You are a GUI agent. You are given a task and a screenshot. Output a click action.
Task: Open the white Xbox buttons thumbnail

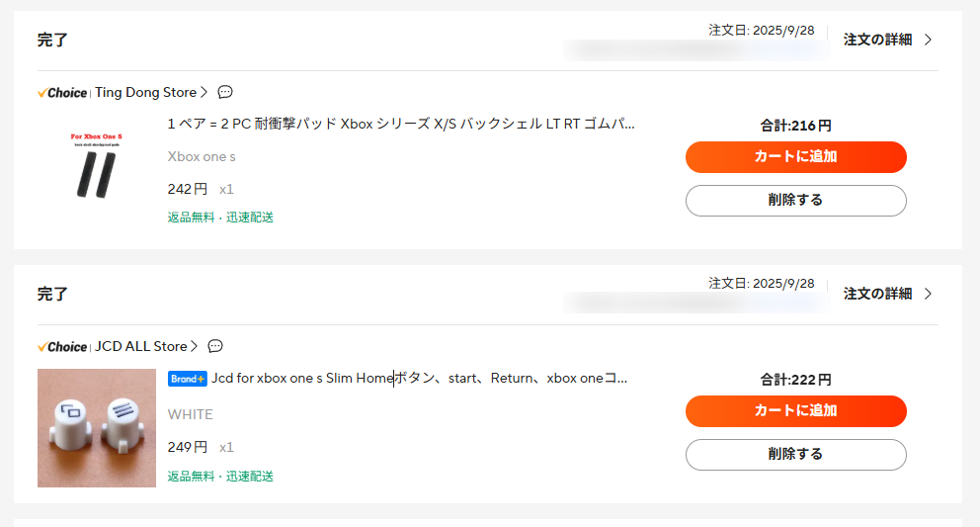coord(96,427)
